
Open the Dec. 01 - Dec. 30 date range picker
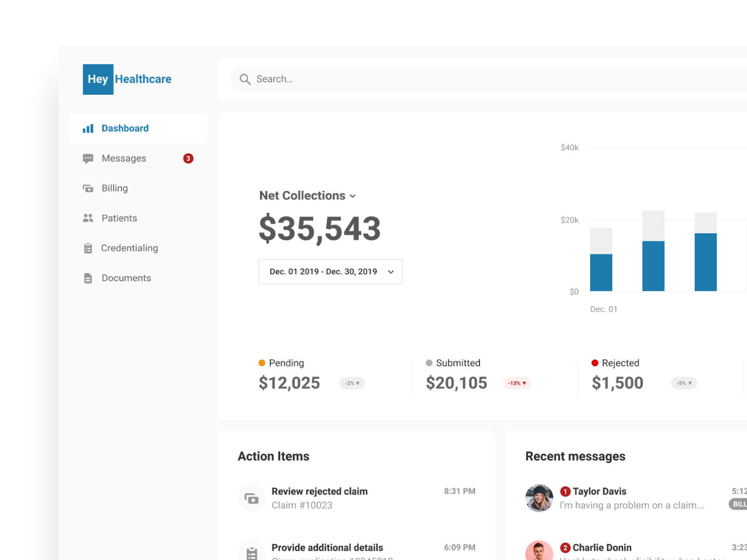coord(330,271)
